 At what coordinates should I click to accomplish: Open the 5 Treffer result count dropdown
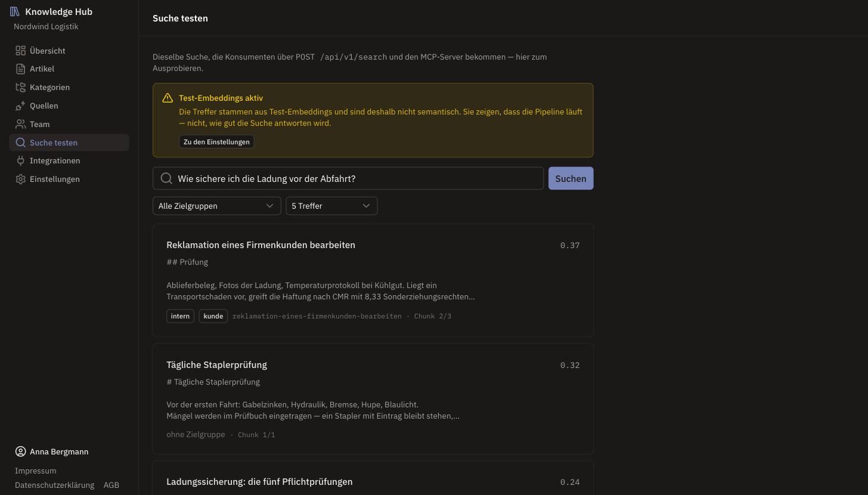[x=331, y=206]
